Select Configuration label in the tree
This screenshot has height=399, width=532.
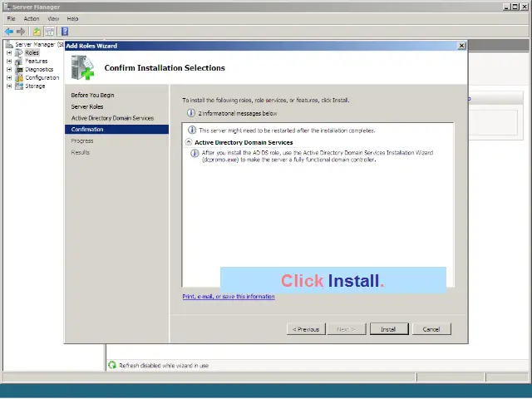[x=42, y=77]
